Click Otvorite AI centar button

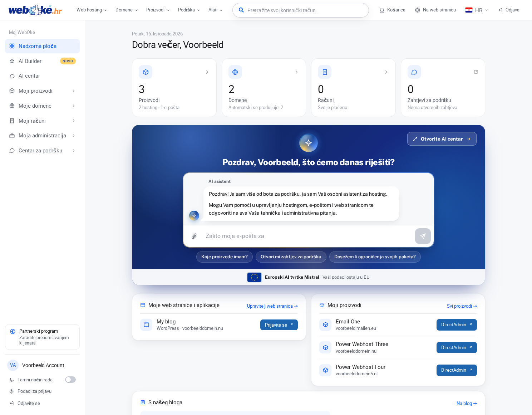coord(442,139)
